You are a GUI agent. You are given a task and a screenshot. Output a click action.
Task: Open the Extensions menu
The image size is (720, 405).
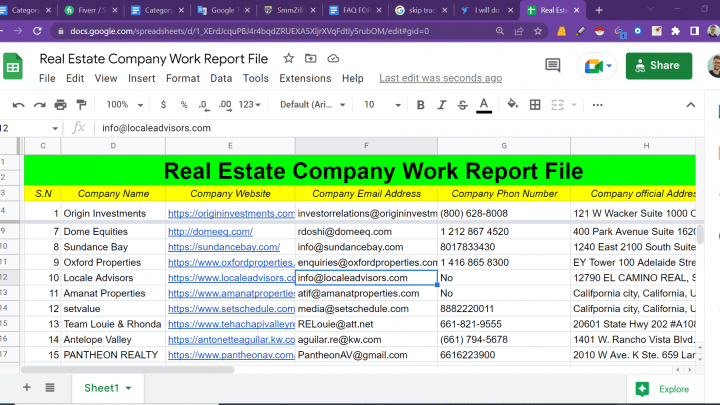pos(305,78)
